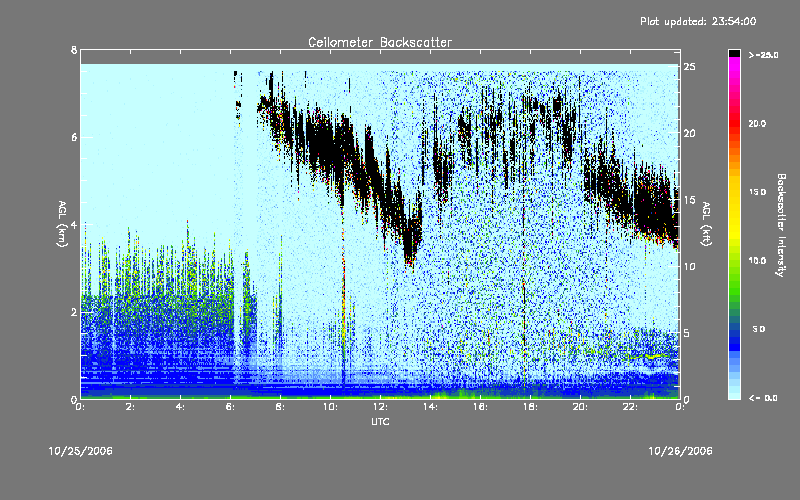The width and height of the screenshot is (800, 500).
Task: Click the 'AGL (kft)' right axis label
Action: [x=706, y=224]
